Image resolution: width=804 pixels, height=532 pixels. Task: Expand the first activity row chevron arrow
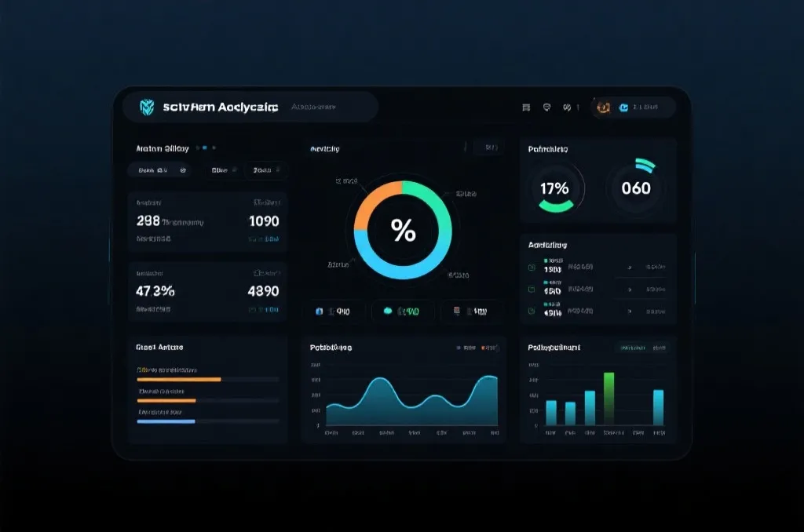pyautogui.click(x=630, y=268)
